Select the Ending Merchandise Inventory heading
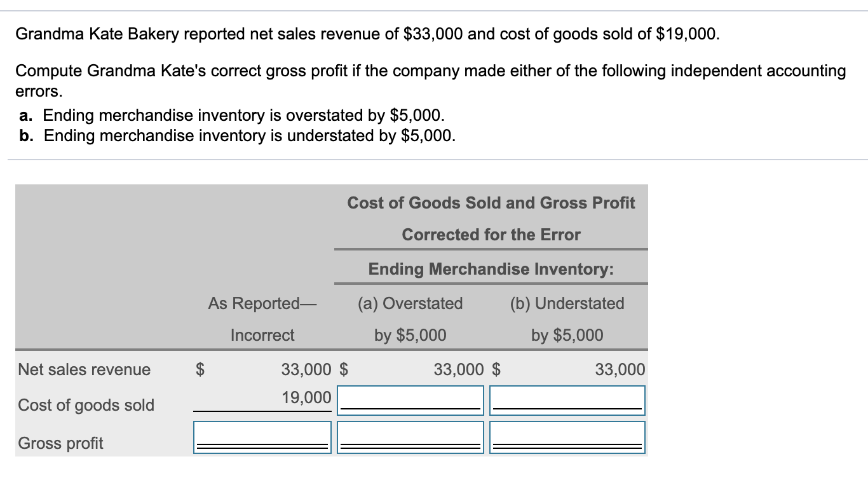 [x=491, y=269]
